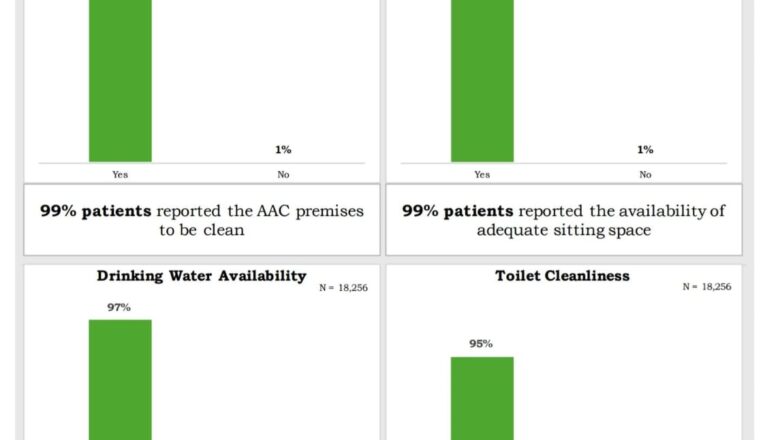Click the N = 18,256 label under Toilet Cleanliness

click(x=707, y=287)
